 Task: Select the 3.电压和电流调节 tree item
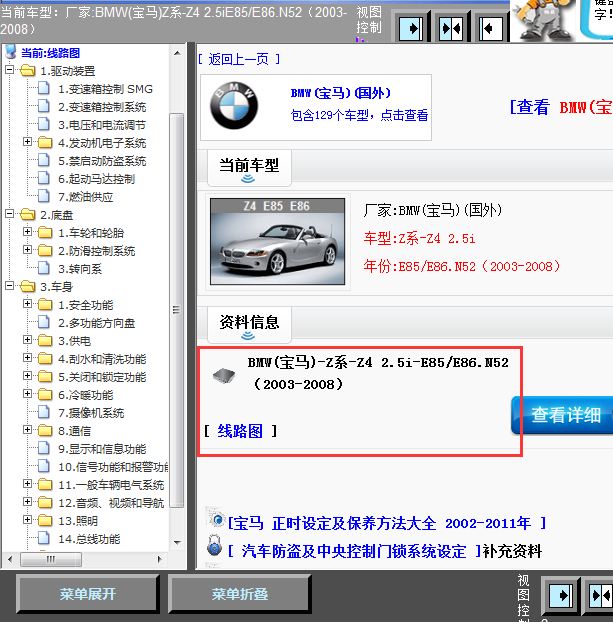102,125
